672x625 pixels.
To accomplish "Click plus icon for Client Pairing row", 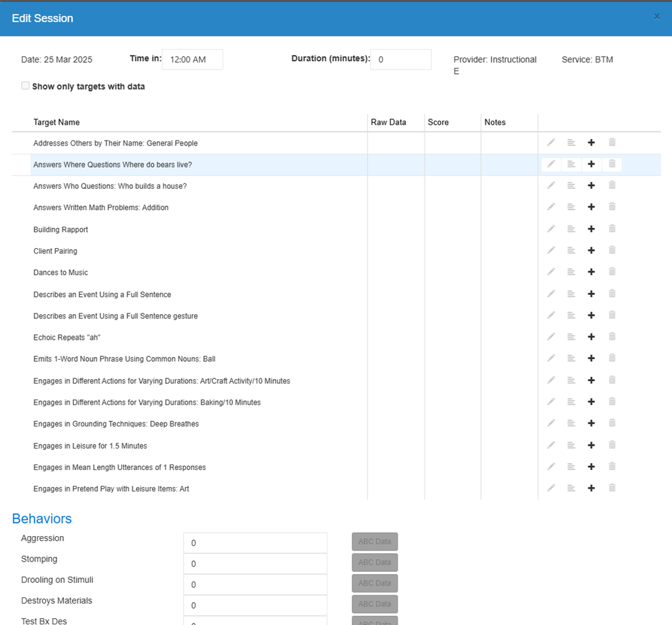I will [591, 251].
